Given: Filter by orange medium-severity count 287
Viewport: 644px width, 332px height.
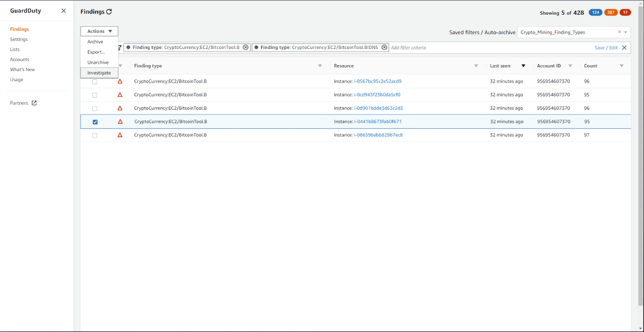Looking at the screenshot, I should 611,13.
